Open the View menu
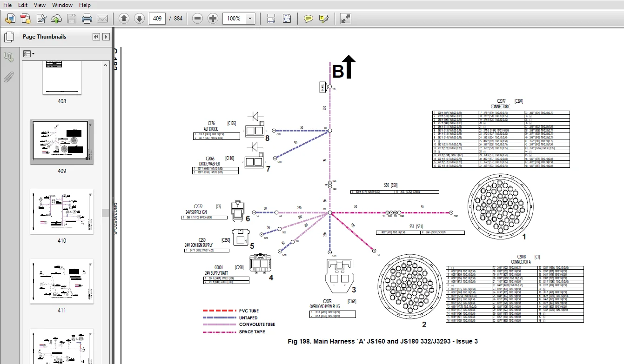 click(x=40, y=5)
